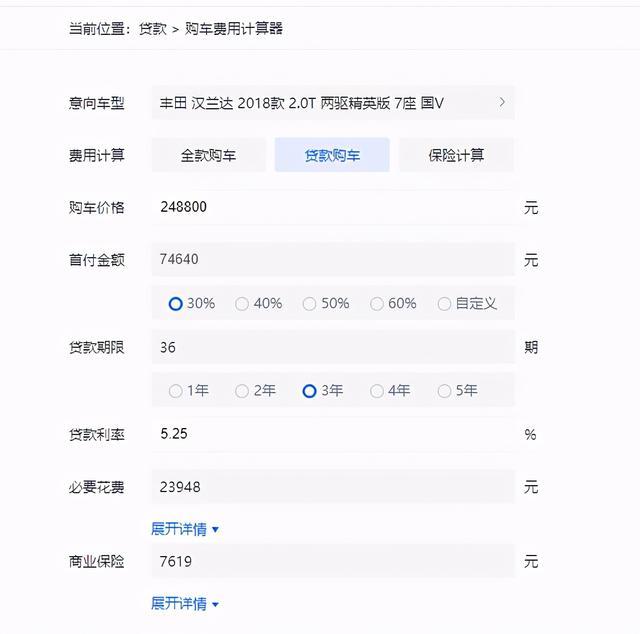Click the 贷款期限 field showing 36
Viewport: 640px width, 634px height.
333,347
